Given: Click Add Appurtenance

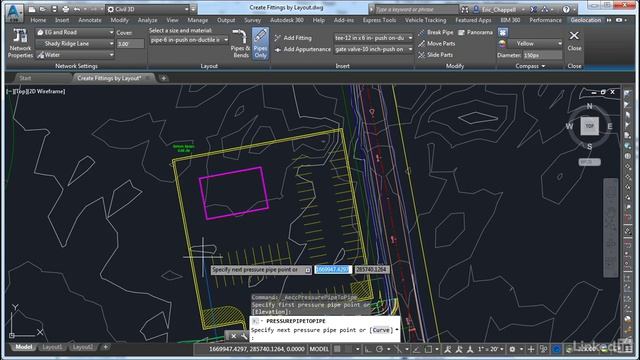Looking at the screenshot, I should coord(302,49).
